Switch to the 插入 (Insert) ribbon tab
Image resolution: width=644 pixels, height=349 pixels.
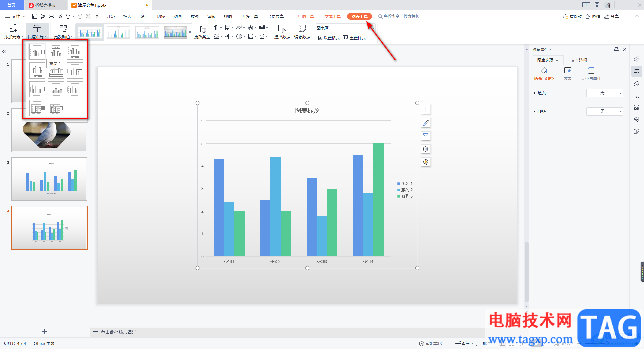pos(127,16)
